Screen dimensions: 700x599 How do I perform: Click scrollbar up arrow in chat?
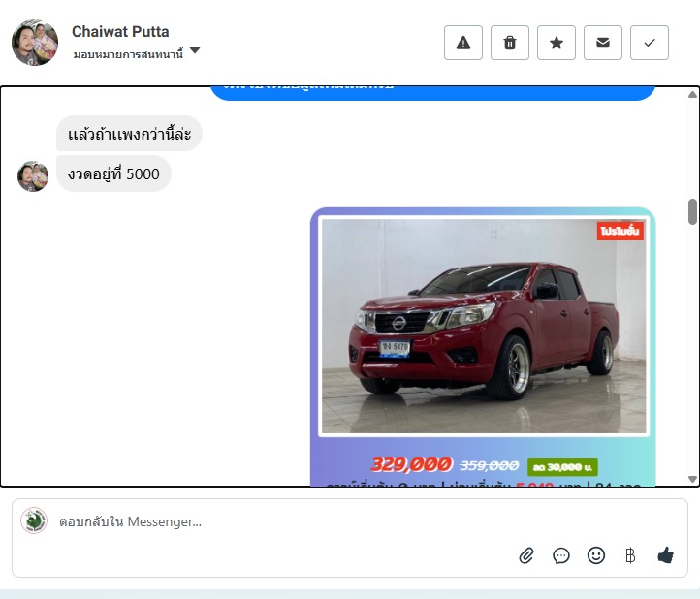point(692,94)
